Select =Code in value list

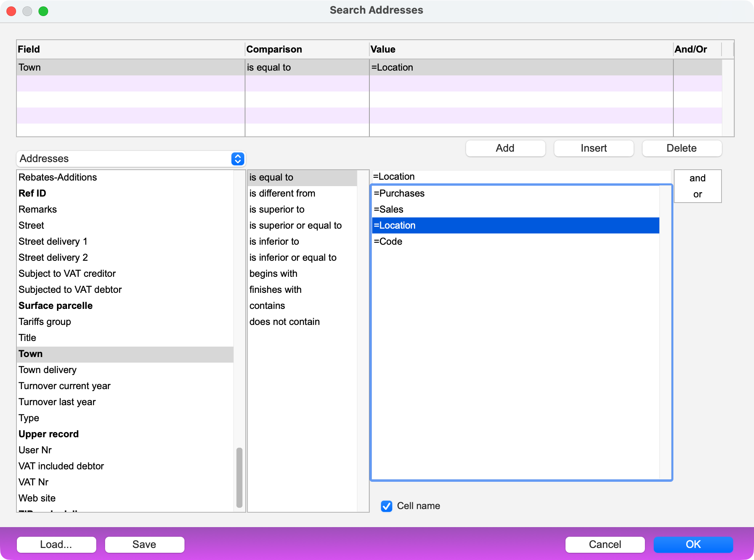(x=388, y=241)
